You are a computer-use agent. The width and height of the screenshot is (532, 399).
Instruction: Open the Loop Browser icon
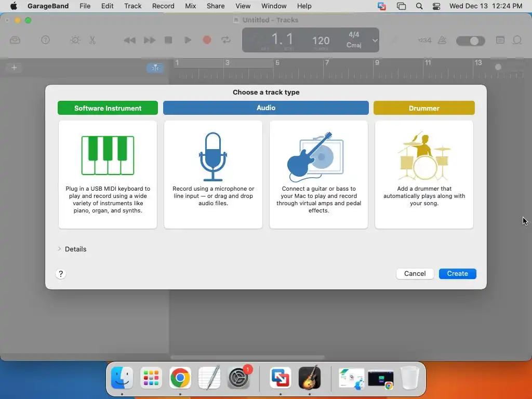click(517, 41)
